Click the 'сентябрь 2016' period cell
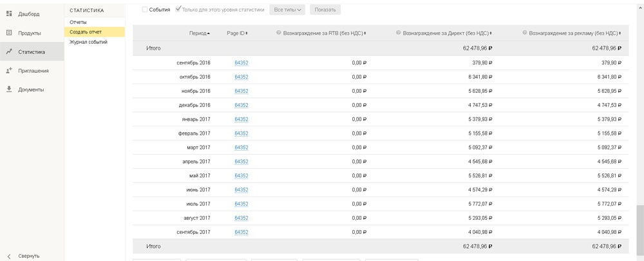The height and width of the screenshot is (261, 644). coord(193,63)
